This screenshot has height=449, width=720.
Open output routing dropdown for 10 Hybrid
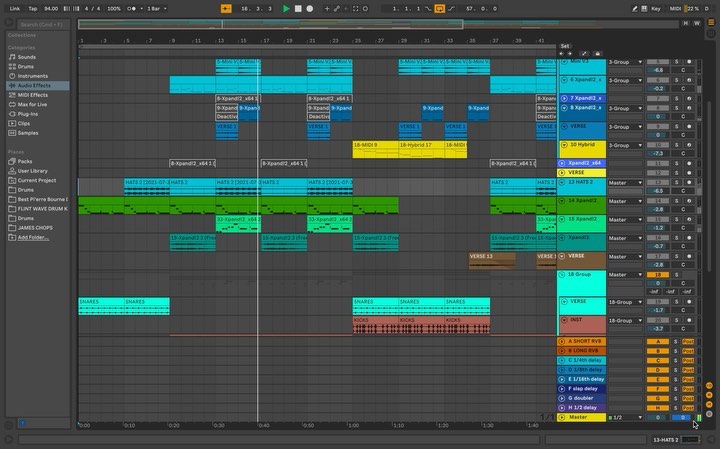(x=624, y=145)
